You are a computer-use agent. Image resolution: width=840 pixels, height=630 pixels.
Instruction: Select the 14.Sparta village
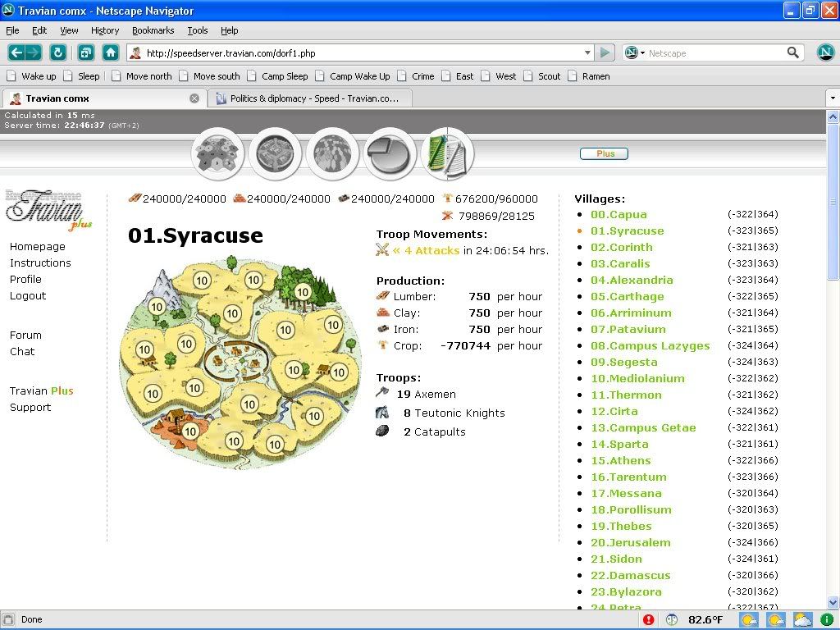coord(619,444)
